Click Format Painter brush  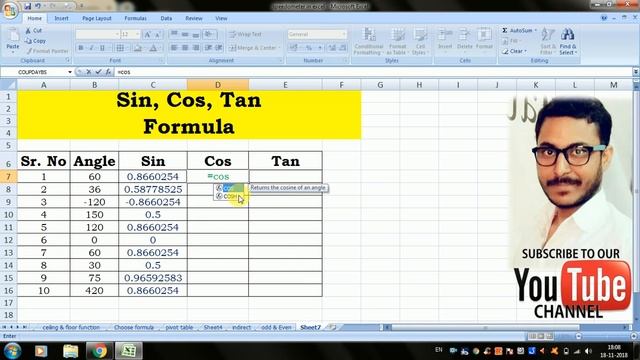click(47, 51)
